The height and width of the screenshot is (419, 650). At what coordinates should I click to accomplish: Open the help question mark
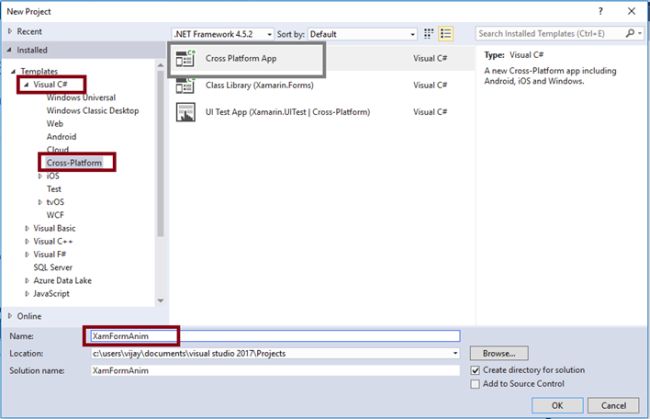[x=601, y=11]
